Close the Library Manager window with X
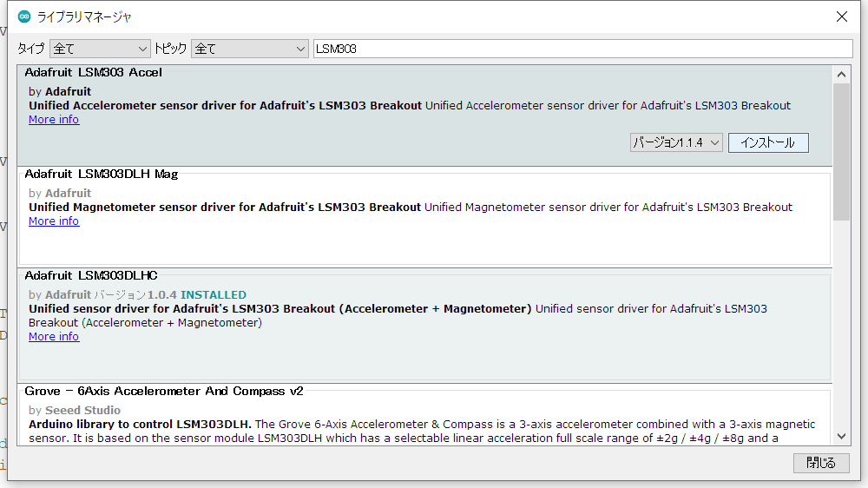The image size is (868, 488). coord(841,16)
